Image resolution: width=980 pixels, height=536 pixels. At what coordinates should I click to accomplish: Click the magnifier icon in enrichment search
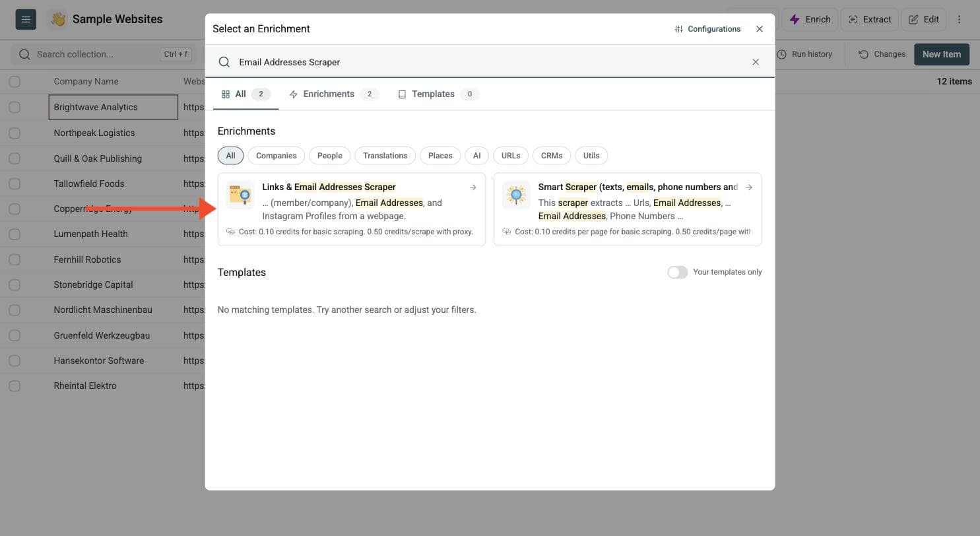click(224, 62)
